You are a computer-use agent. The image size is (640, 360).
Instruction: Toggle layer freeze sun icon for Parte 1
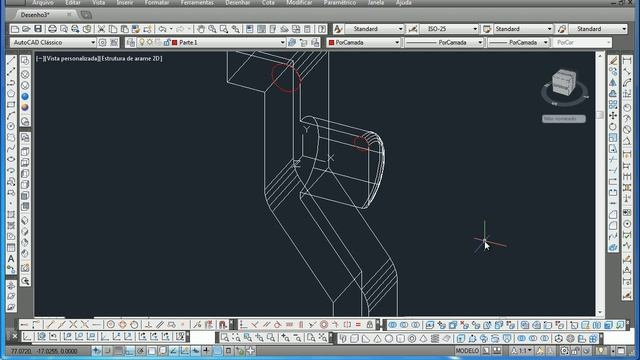click(150, 42)
